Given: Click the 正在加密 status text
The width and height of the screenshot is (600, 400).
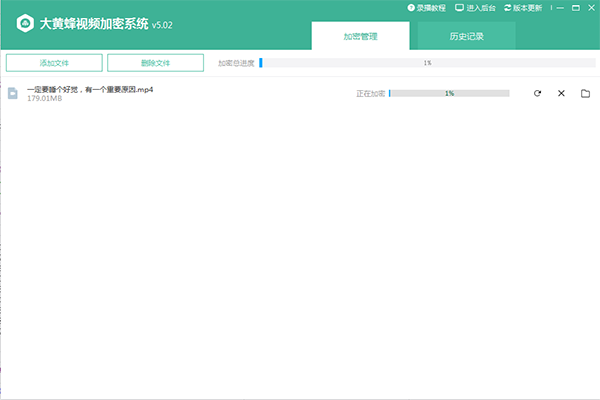Looking at the screenshot, I should coord(371,93).
